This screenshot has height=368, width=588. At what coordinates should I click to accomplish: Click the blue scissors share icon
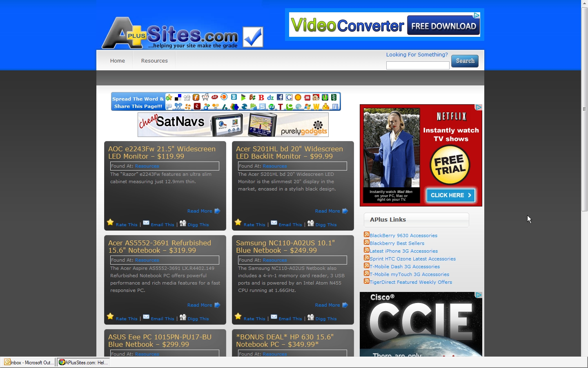tap(178, 107)
